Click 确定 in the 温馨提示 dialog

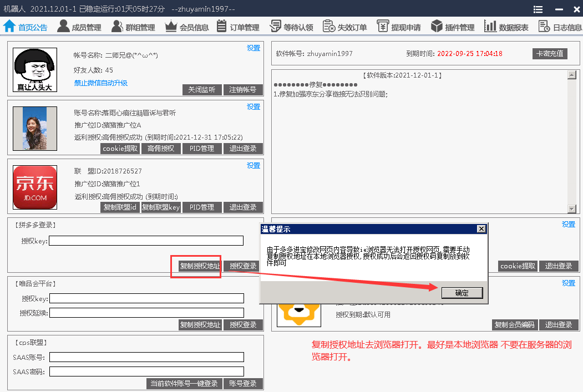click(462, 293)
